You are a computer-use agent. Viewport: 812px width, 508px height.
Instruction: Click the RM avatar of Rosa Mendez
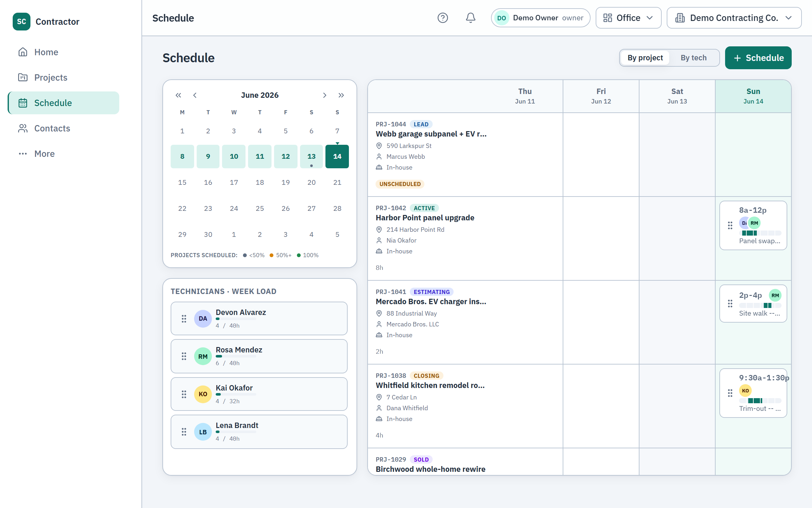pyautogui.click(x=203, y=356)
